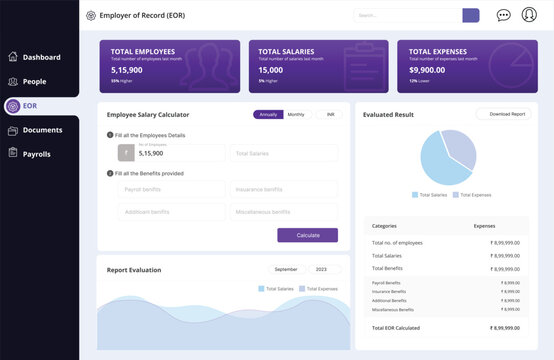554x360 pixels.
Task: Go to Dashboard menu item
Action: point(42,57)
